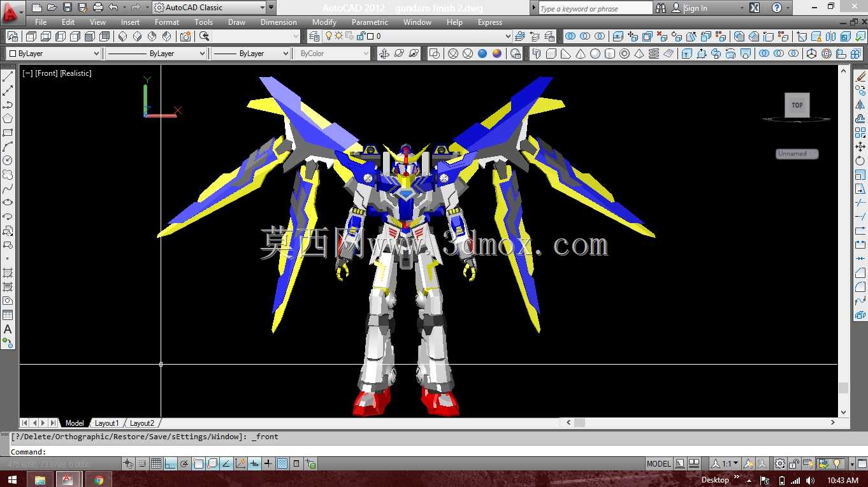
Task: Activate the Hatch tool
Action: coord(8,273)
